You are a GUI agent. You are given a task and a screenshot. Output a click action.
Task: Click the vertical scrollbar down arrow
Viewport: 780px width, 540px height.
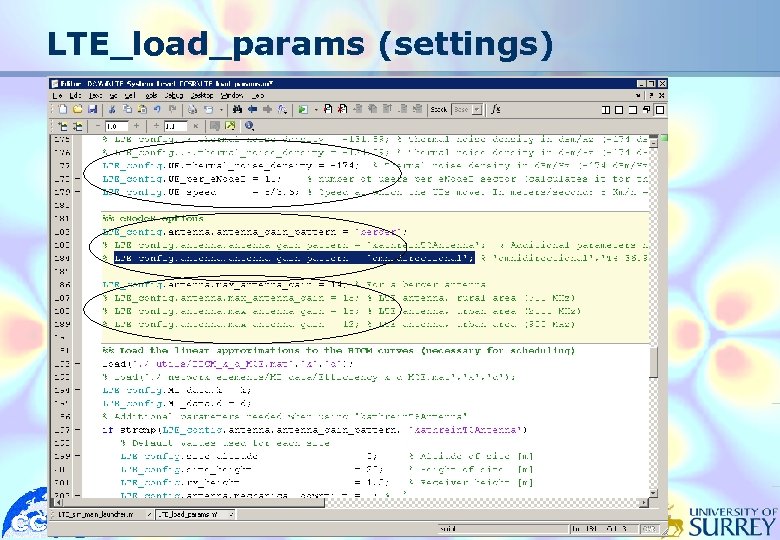coord(654,493)
